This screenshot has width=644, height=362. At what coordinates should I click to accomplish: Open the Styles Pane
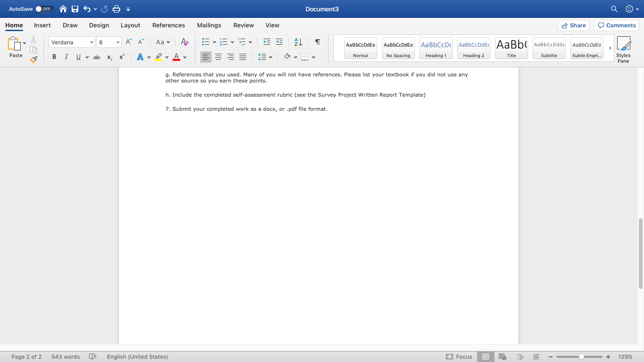pyautogui.click(x=623, y=49)
